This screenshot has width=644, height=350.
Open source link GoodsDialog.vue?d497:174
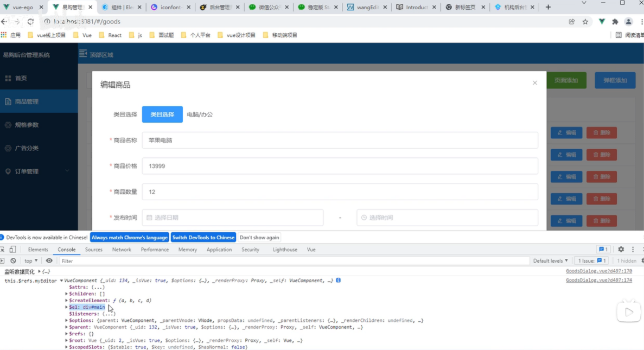coord(599,280)
